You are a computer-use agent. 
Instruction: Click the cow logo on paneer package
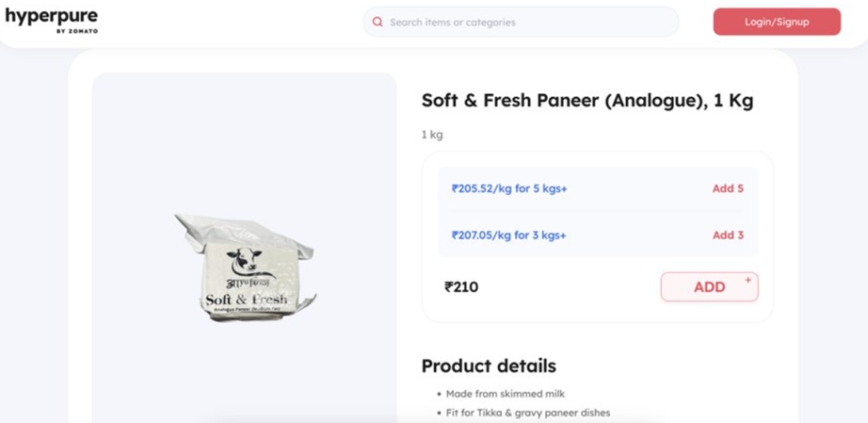coord(245,262)
